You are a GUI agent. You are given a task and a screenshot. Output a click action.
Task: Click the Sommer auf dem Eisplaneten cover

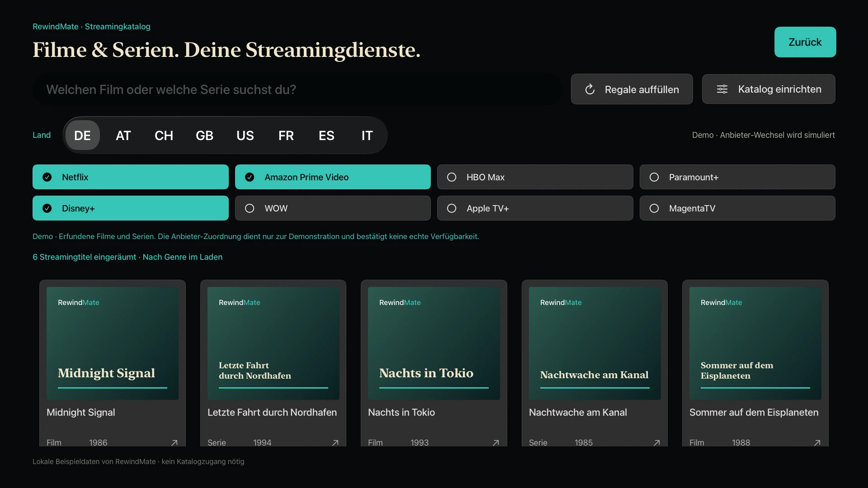(x=755, y=343)
